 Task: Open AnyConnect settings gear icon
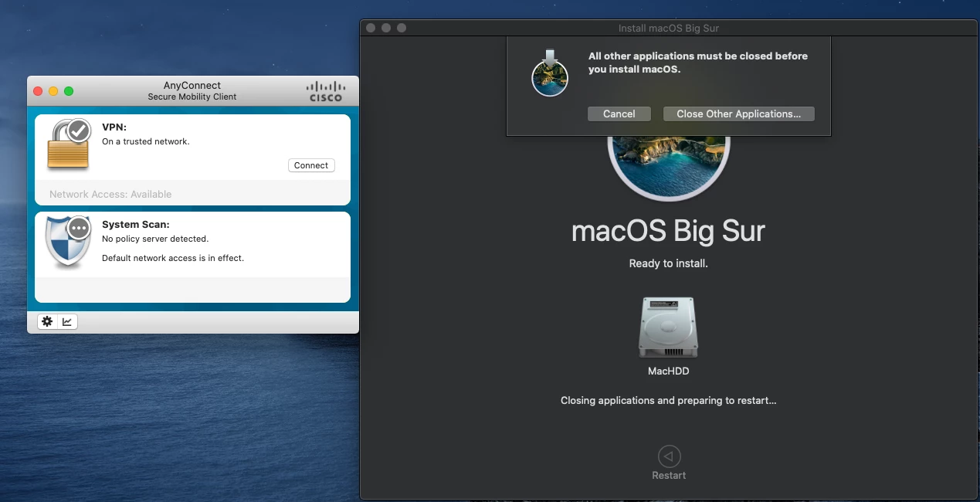pyautogui.click(x=47, y=321)
